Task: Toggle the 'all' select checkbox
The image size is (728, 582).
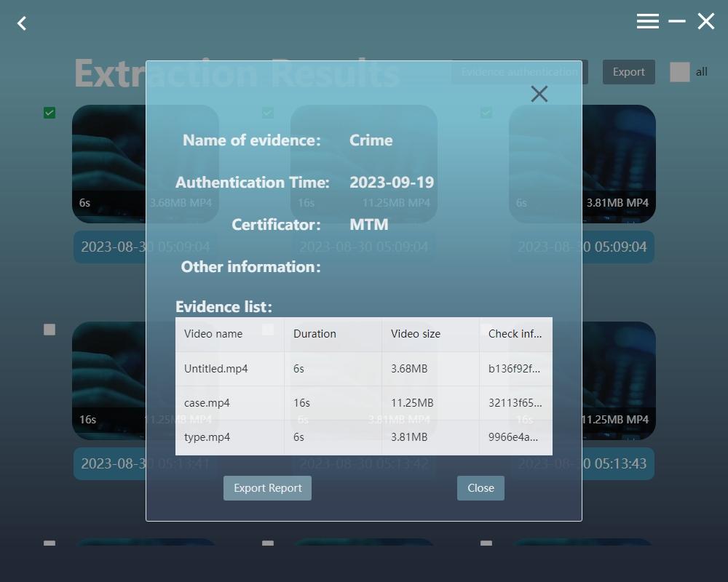Action: coord(680,72)
